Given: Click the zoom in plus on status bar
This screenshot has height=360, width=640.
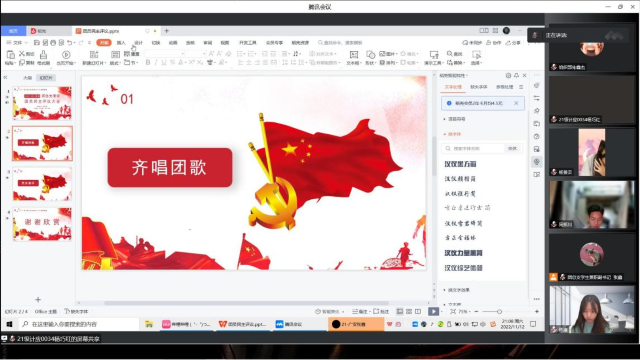Looking at the screenshot, I should [x=537, y=311].
